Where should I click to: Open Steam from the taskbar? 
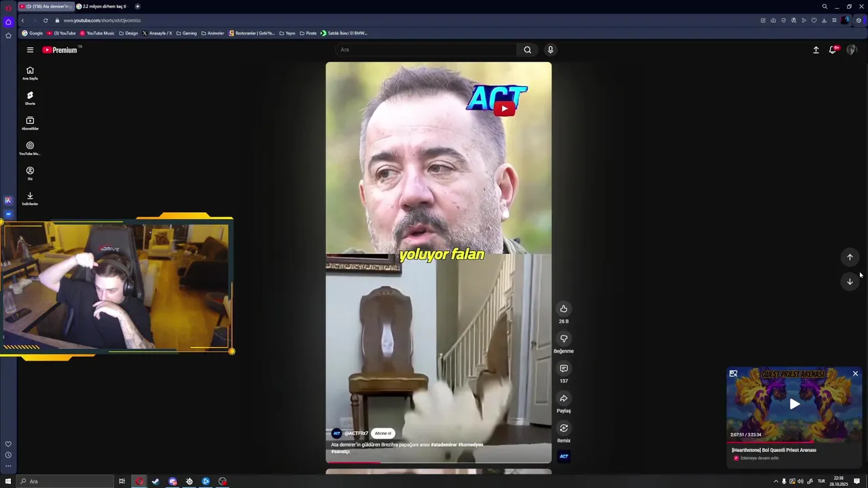(x=155, y=481)
